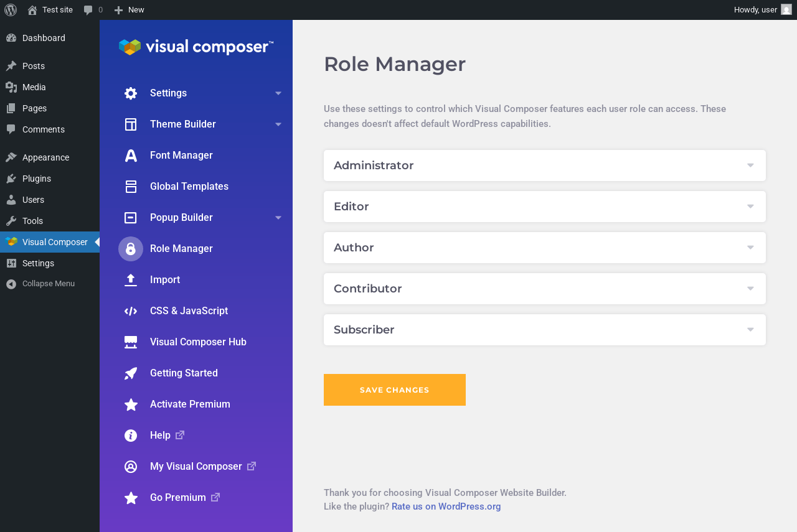
Task: Click the Users person icon
Action: point(11,200)
